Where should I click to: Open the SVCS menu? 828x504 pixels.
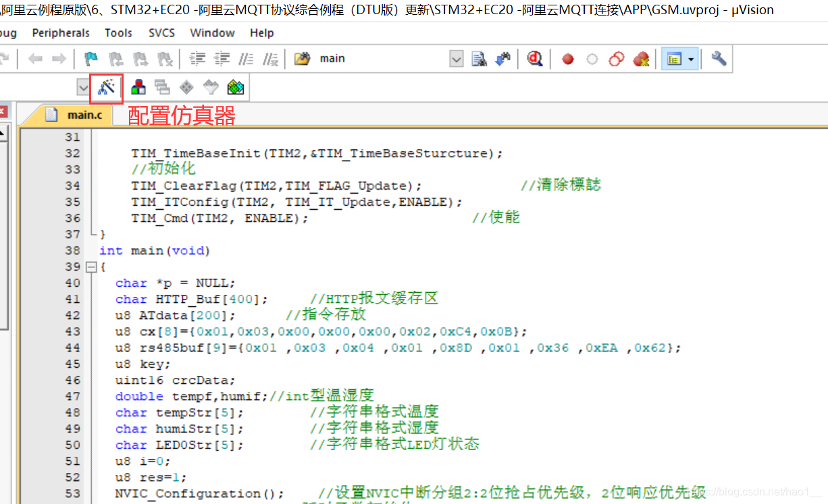(x=161, y=32)
